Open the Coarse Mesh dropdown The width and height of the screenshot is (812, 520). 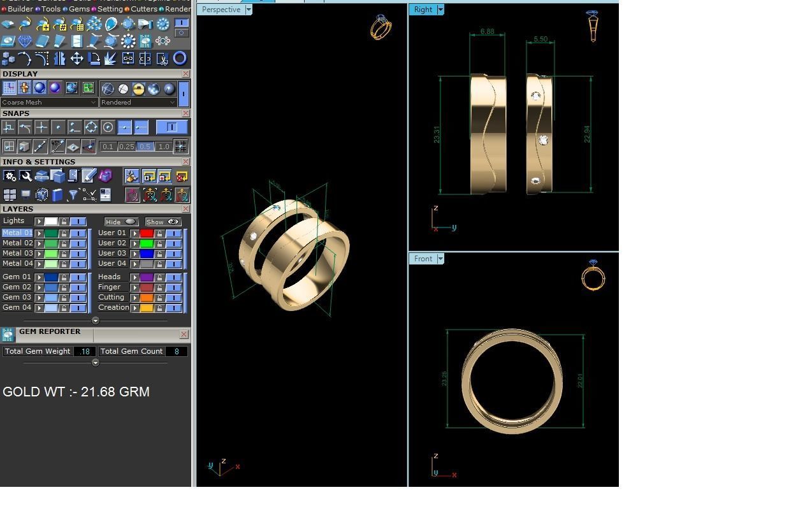click(49, 102)
